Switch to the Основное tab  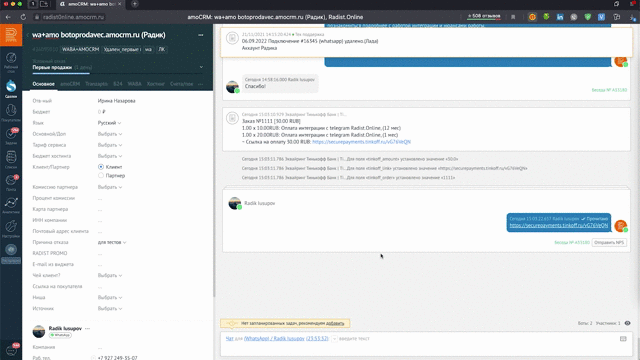pyautogui.click(x=44, y=84)
